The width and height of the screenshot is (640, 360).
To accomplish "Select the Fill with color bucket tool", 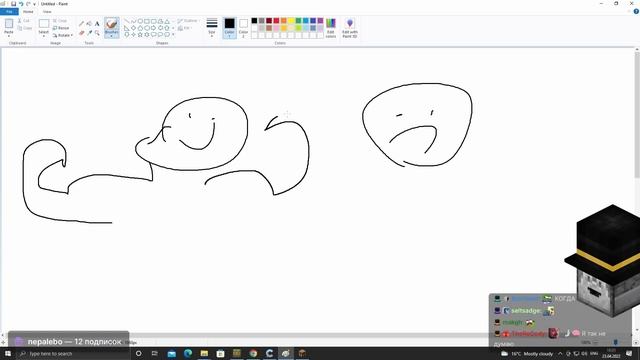I will point(89,24).
